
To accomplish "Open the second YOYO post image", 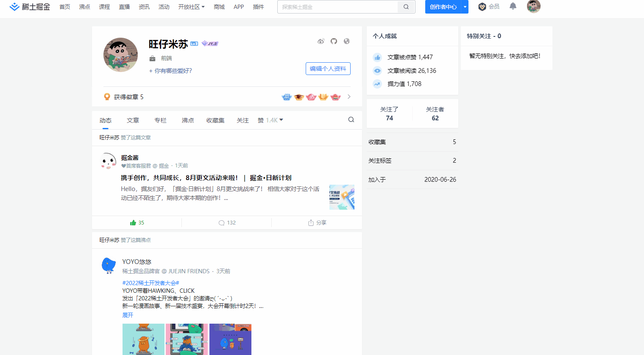I will tap(187, 339).
